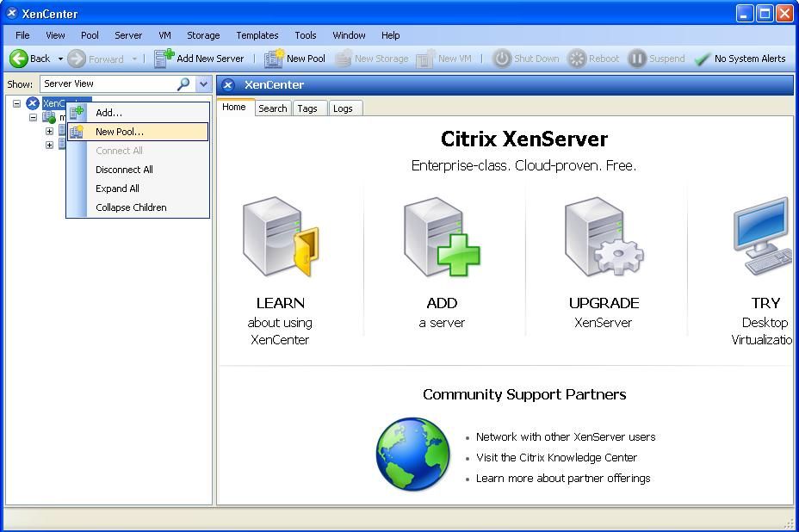Select Connect All in context menu
This screenshot has width=799, height=532.
pos(138,151)
